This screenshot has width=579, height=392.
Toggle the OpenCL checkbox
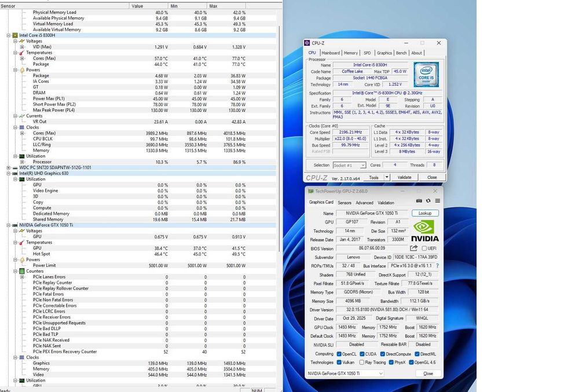click(x=339, y=354)
